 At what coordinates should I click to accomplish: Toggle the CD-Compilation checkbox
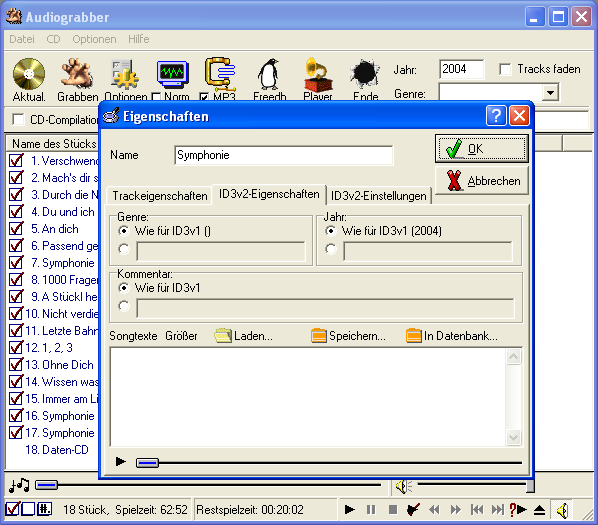(18, 119)
